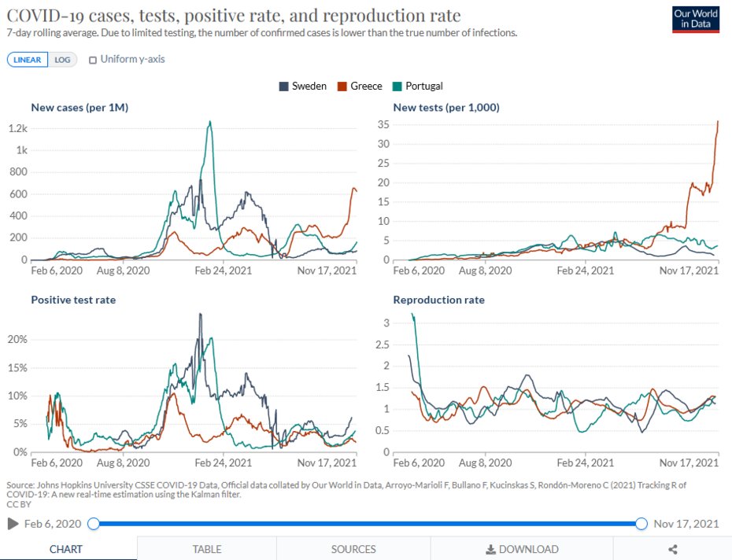The width and height of the screenshot is (732, 560).
Task: Open the CHART tab
Action: (x=66, y=550)
